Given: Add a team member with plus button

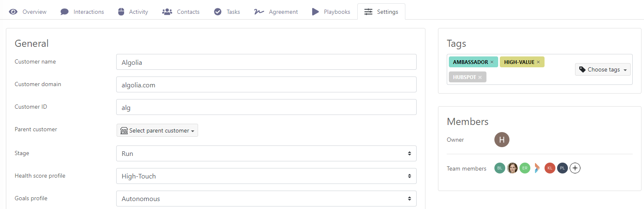Looking at the screenshot, I should point(575,168).
